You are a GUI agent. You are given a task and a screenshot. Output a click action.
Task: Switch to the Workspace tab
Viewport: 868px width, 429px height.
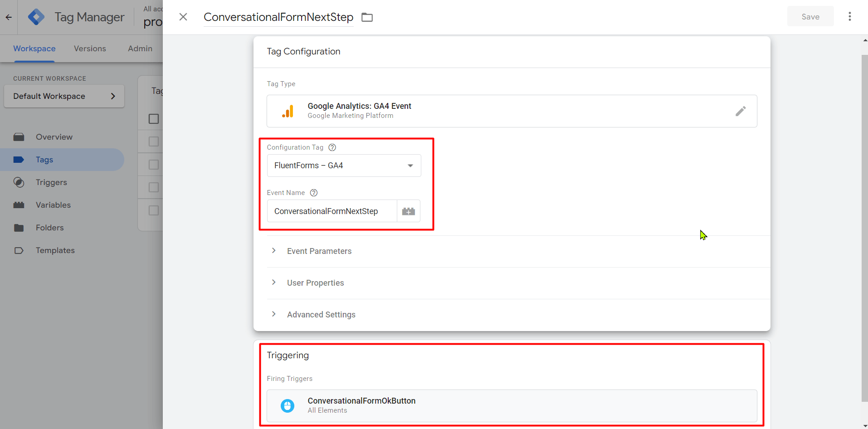coord(34,49)
